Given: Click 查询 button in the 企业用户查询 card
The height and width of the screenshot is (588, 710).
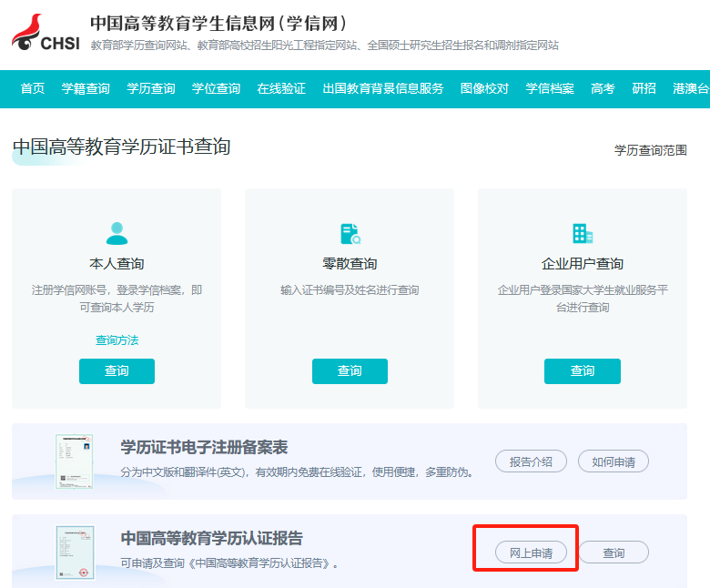Looking at the screenshot, I should (583, 371).
